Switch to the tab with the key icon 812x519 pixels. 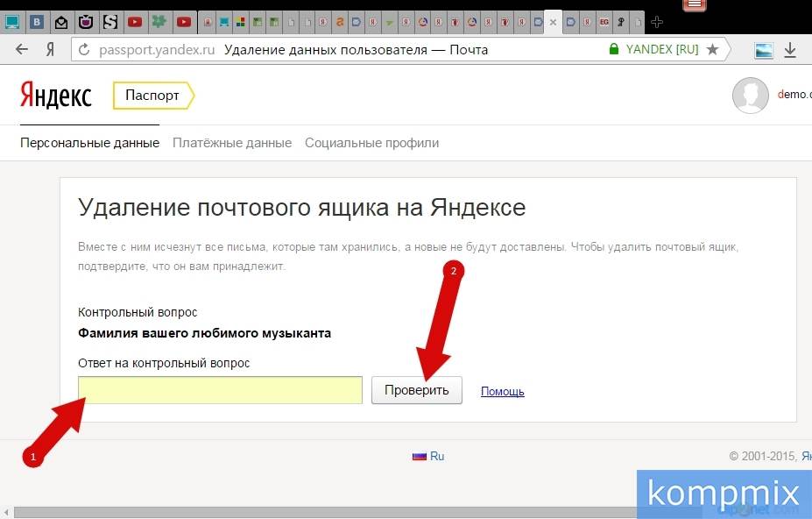[x=620, y=22]
